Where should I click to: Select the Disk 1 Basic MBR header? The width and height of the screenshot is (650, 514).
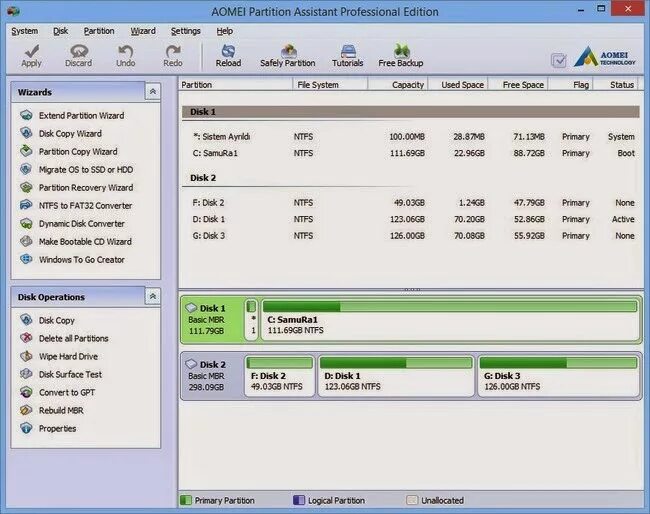click(212, 320)
